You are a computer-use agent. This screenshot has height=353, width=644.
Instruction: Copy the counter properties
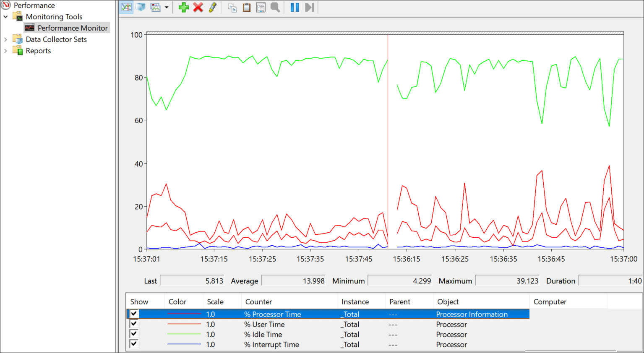232,7
